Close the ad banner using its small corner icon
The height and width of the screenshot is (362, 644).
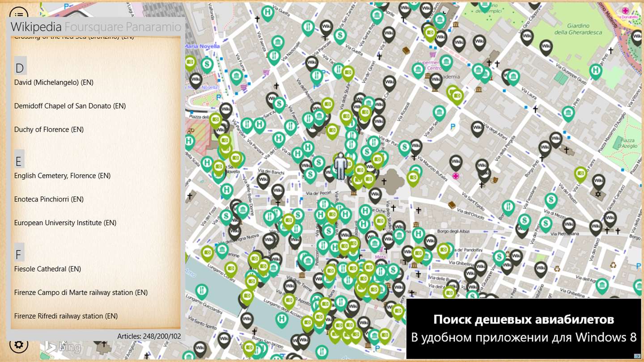click(636, 356)
